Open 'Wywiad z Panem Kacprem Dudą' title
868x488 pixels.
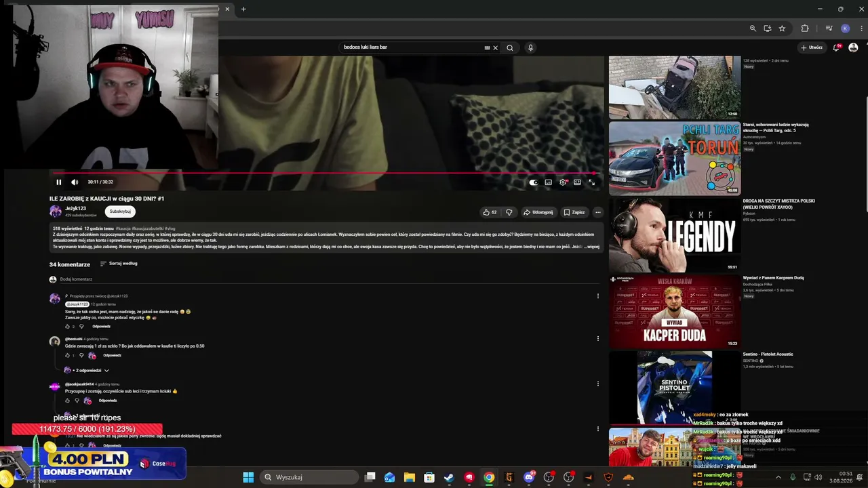(773, 278)
